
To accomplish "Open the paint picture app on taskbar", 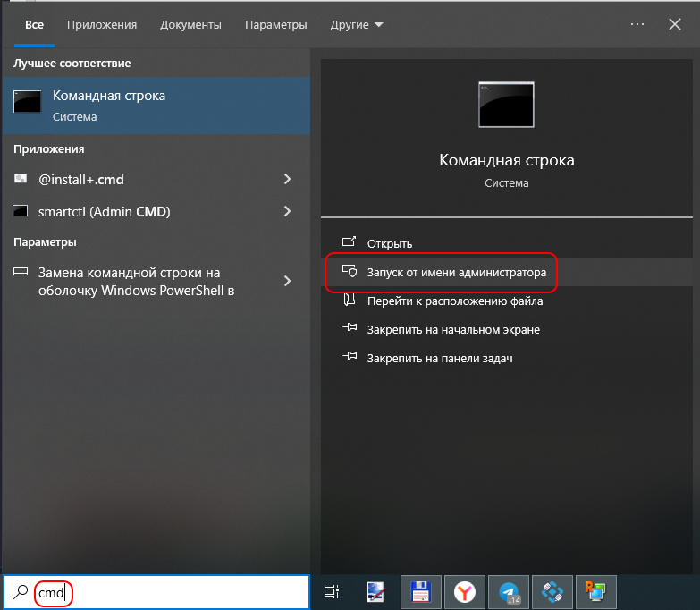I will (376, 592).
